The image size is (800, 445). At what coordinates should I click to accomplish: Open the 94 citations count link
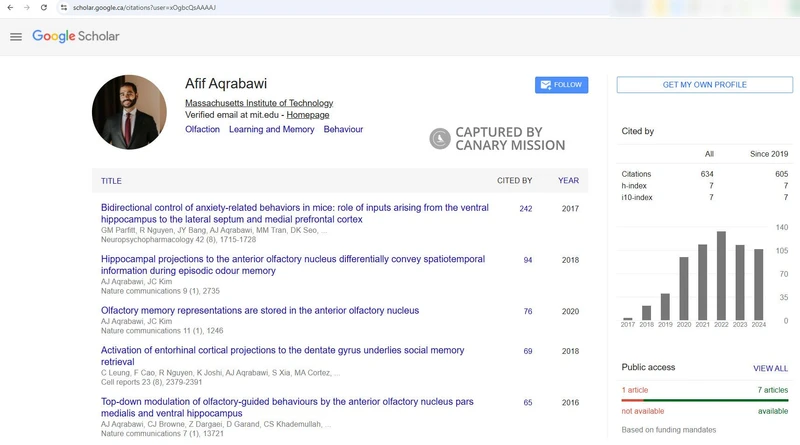pos(528,260)
